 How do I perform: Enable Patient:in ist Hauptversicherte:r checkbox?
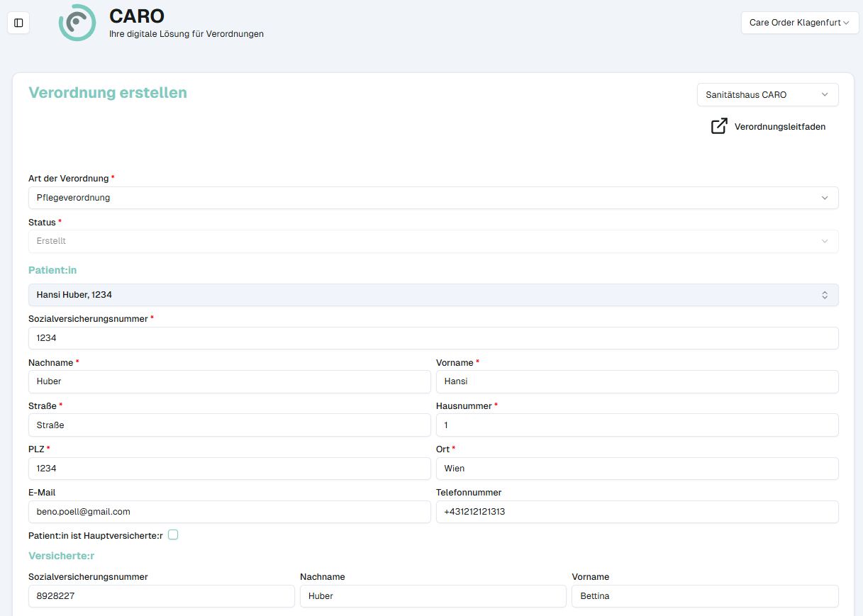pyautogui.click(x=172, y=535)
